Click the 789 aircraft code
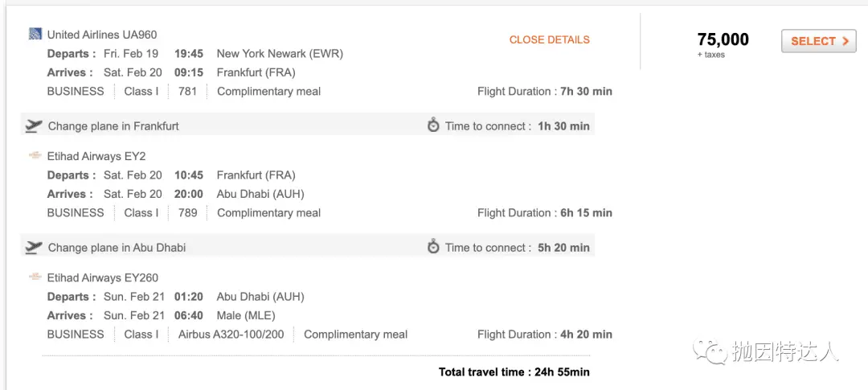This screenshot has width=868, height=390. 187,213
